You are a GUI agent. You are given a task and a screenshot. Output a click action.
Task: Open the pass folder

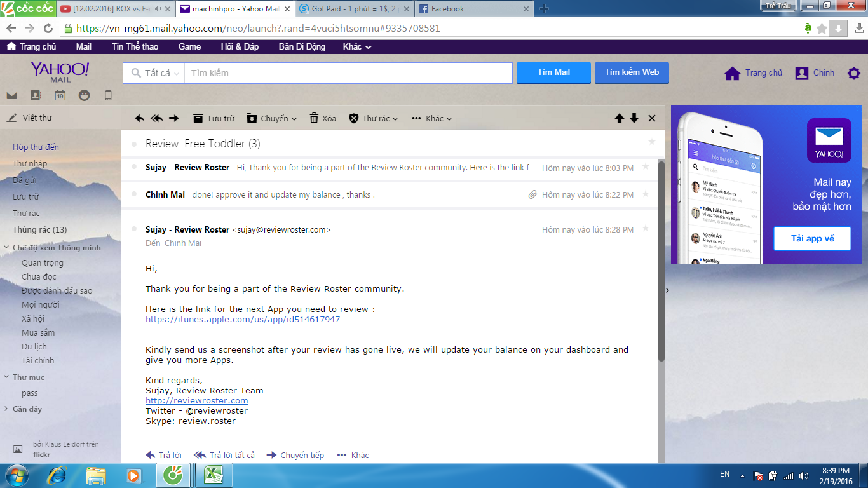(29, 393)
